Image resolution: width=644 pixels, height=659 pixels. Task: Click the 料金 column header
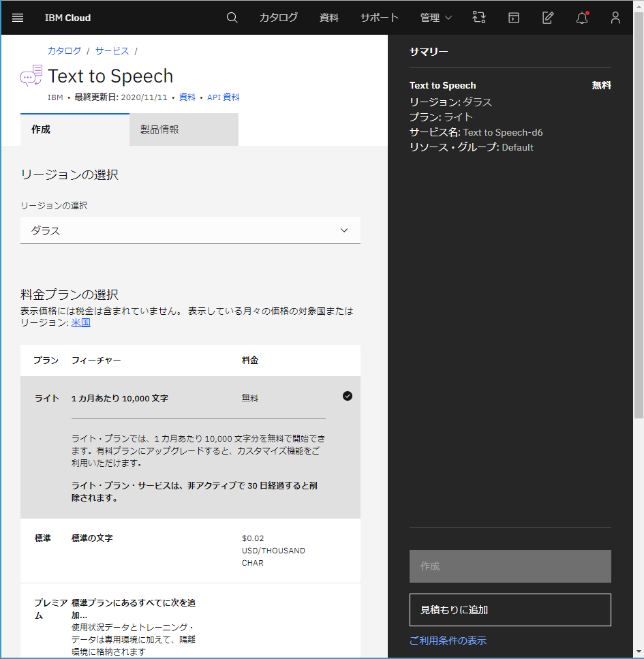249,361
